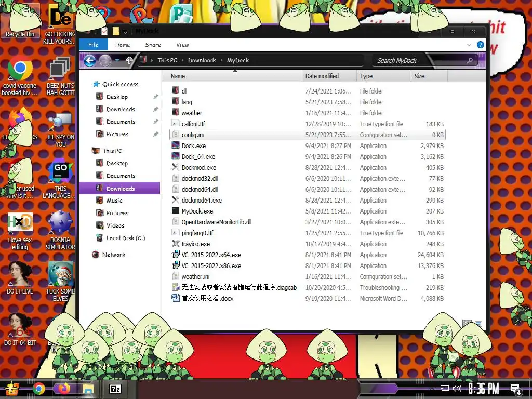
Task: Open Google Chrome from the taskbar
Action: (38, 389)
